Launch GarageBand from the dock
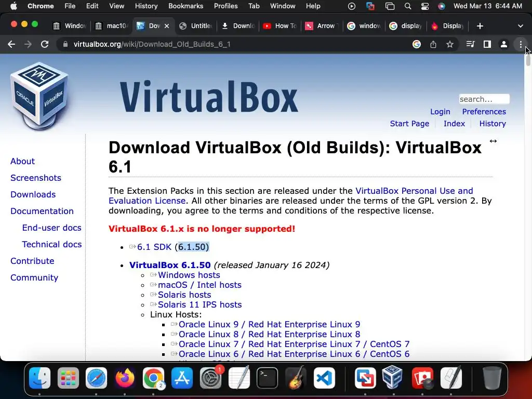This screenshot has width=532, height=399. point(296,378)
